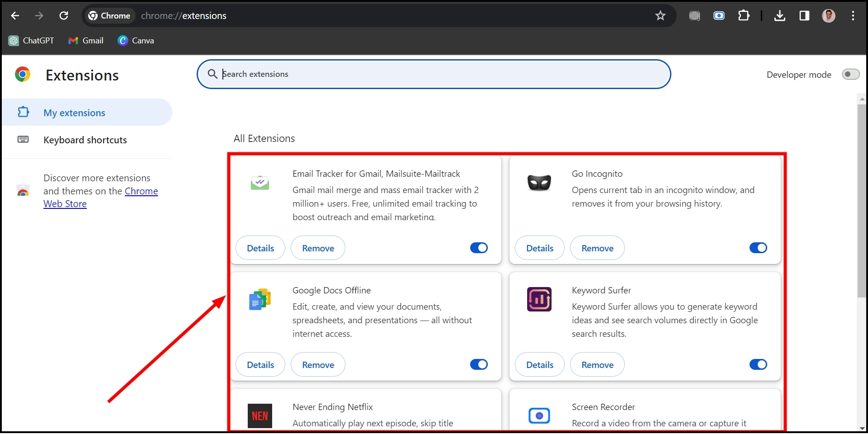Image resolution: width=868 pixels, height=434 pixels.
Task: Open Keyboard shortcuts in sidebar
Action: pyautogui.click(x=85, y=140)
